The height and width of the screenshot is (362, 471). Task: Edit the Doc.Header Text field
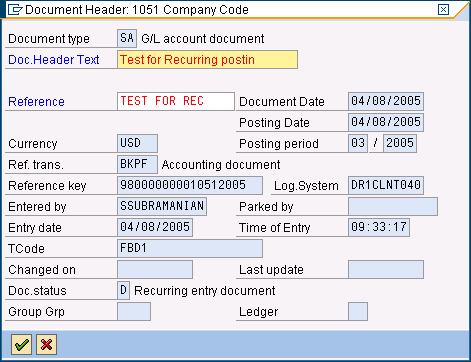point(207,60)
